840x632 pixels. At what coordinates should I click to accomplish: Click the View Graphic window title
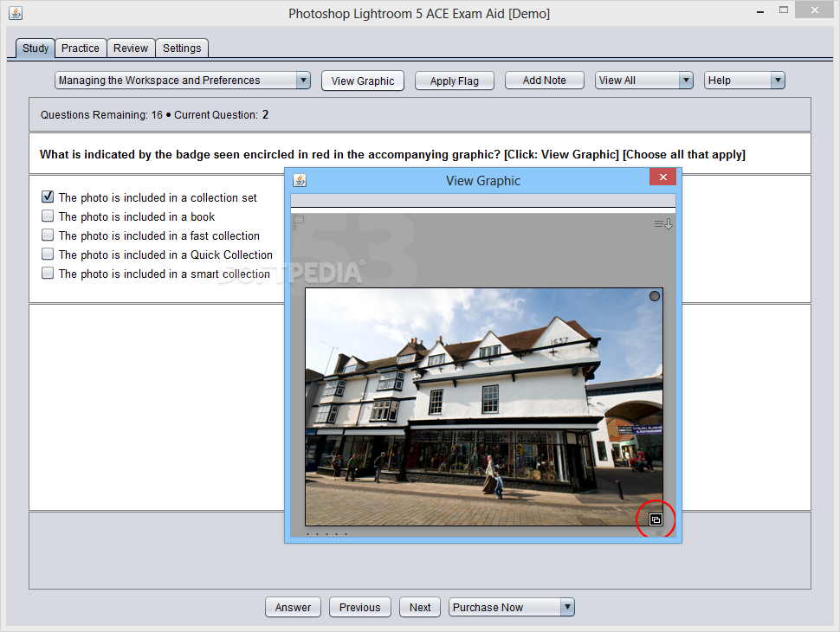(x=483, y=181)
